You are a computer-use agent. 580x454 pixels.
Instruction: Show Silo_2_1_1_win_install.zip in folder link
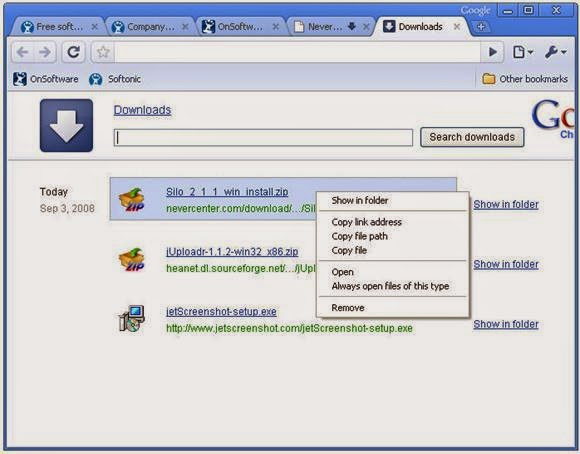point(506,204)
